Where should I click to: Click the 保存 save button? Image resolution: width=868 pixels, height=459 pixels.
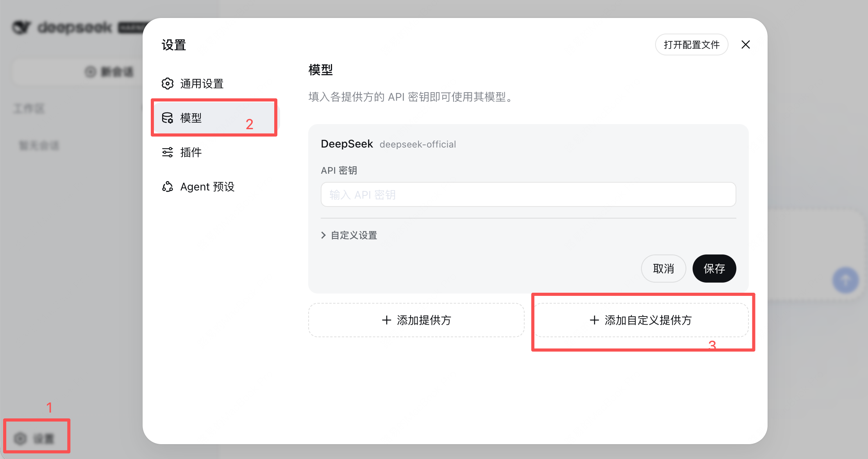pyautogui.click(x=714, y=269)
